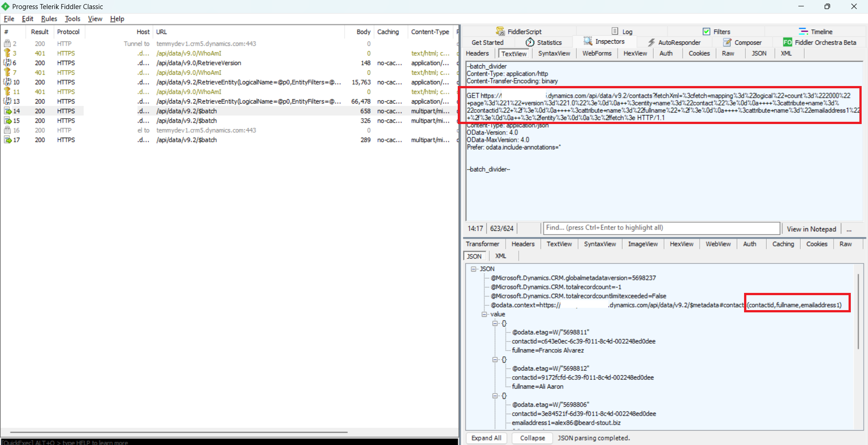Click the AutoResponder lightning icon
Viewport: 868px width, 445px height.
point(651,42)
